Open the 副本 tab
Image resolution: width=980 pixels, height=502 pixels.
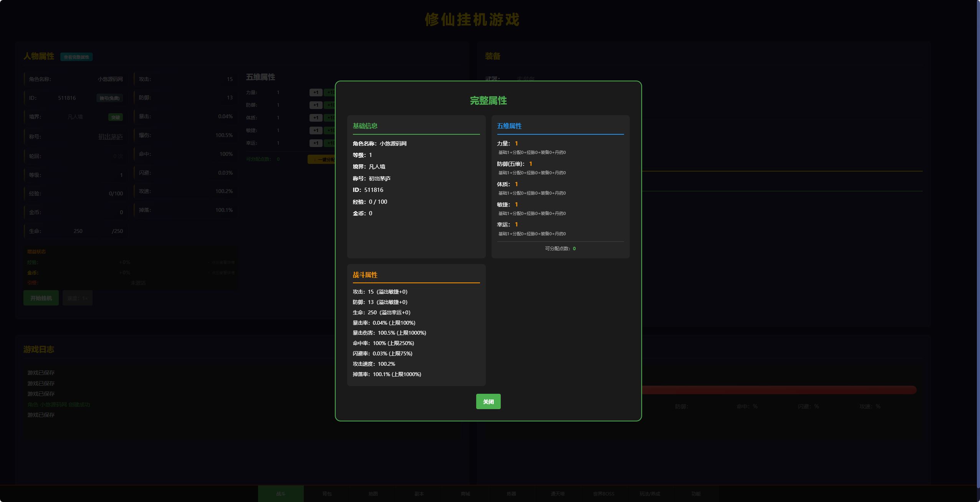(419, 494)
